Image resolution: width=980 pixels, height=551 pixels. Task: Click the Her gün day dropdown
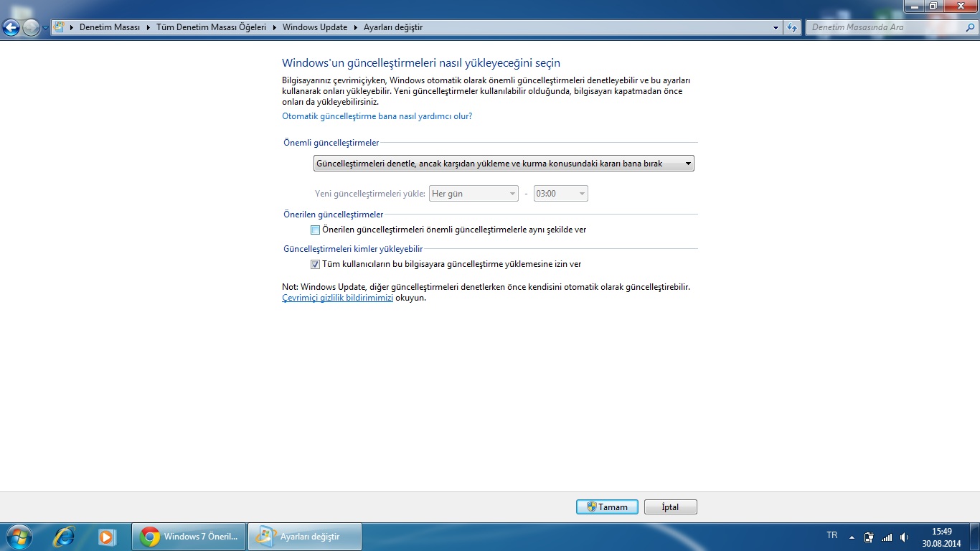[473, 194]
